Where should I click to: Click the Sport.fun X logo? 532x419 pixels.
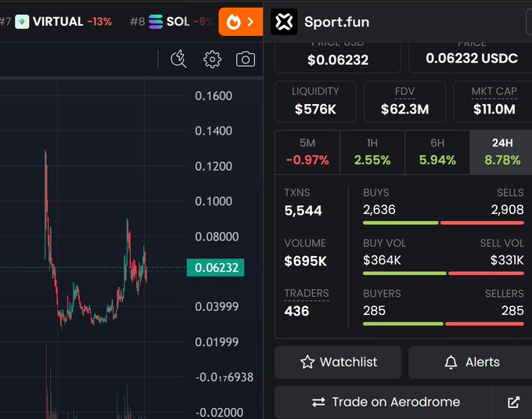click(x=284, y=22)
